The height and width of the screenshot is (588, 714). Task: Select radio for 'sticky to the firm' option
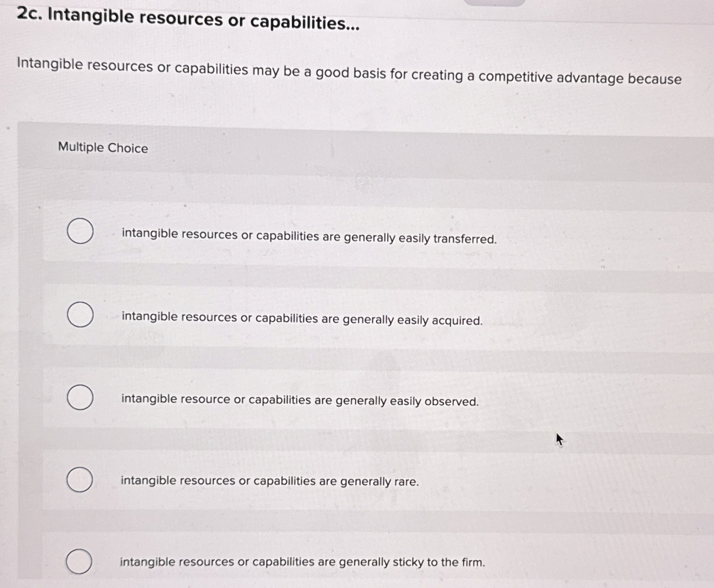click(80, 562)
